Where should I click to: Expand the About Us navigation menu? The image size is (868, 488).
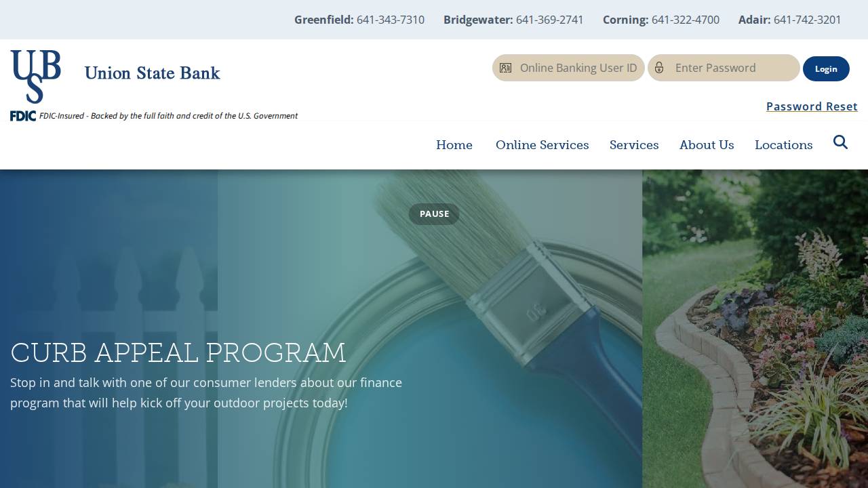[x=707, y=145]
